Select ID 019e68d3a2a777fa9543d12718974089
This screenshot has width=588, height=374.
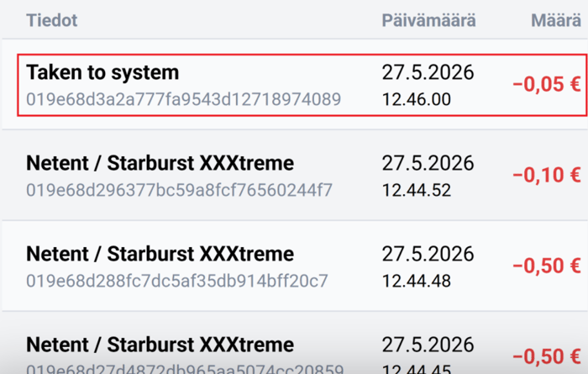point(183,99)
